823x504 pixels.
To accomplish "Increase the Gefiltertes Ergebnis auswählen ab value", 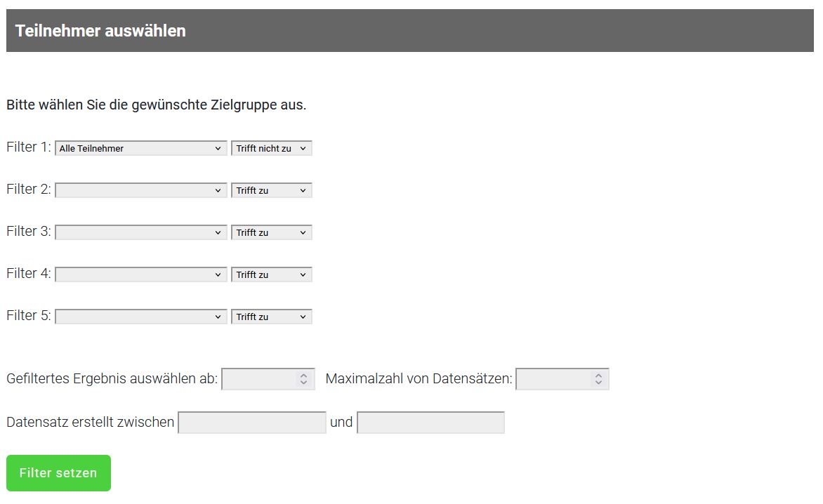I will [x=305, y=375].
